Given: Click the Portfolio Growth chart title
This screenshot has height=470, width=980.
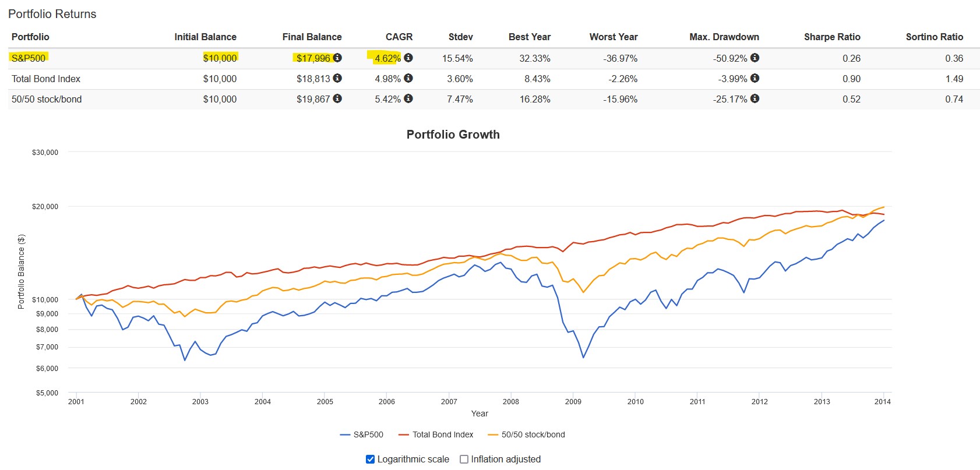Looking at the screenshot, I should 453,135.
